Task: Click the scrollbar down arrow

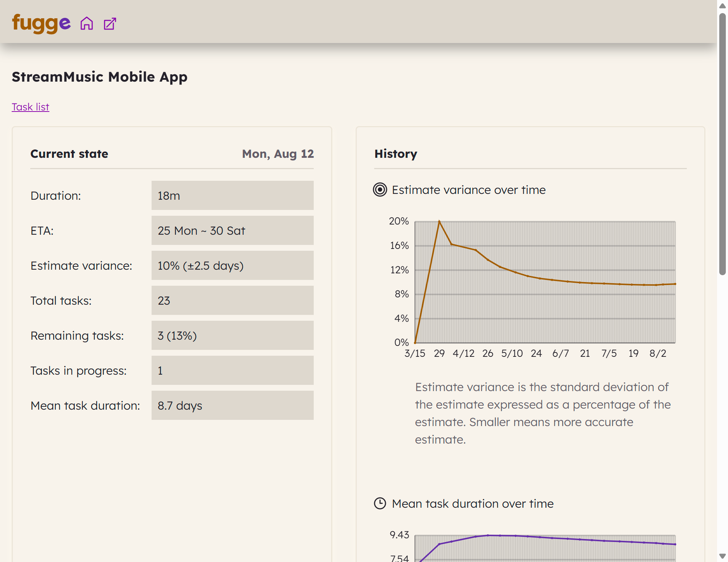Action: [722, 557]
